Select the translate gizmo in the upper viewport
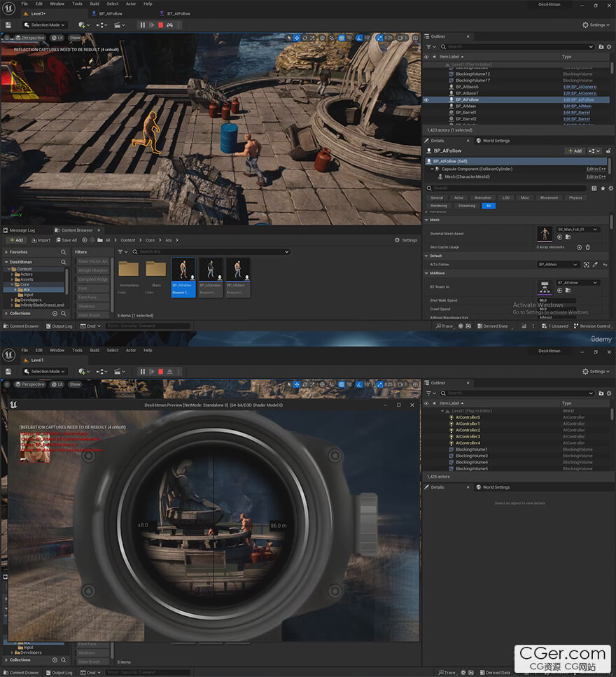This screenshot has width=616, height=677. pyautogui.click(x=297, y=38)
